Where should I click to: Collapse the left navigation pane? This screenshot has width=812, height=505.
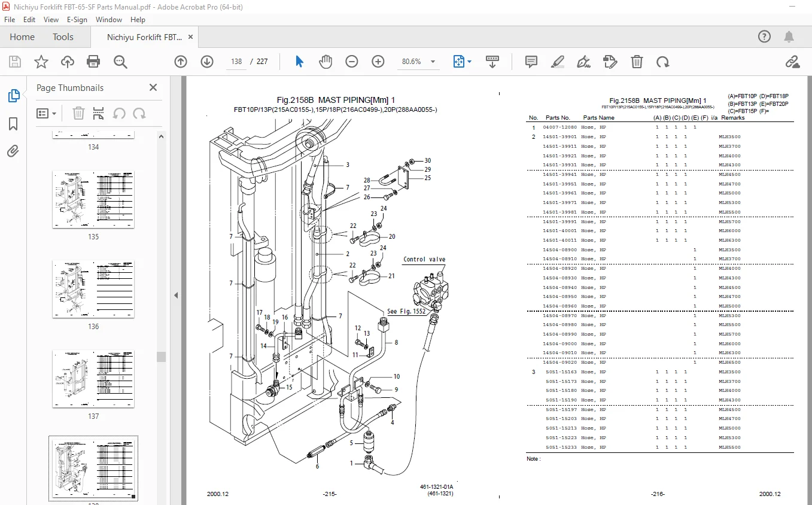click(177, 295)
